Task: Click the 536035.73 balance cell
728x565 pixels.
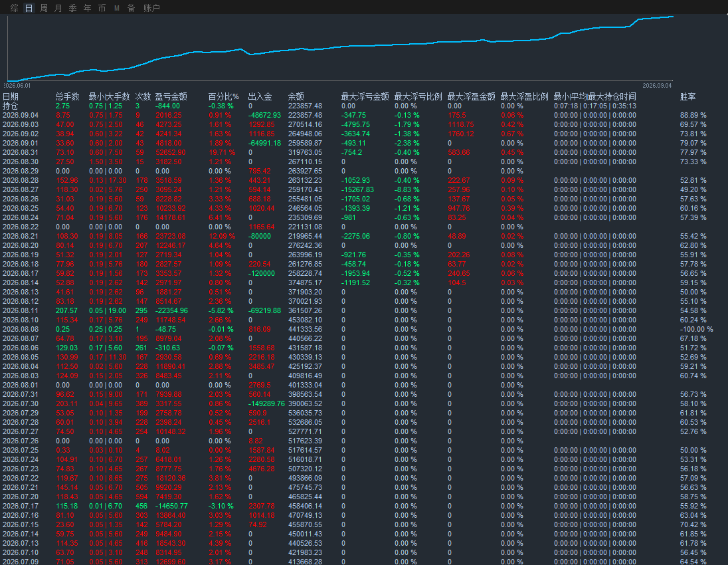Action: coord(305,413)
